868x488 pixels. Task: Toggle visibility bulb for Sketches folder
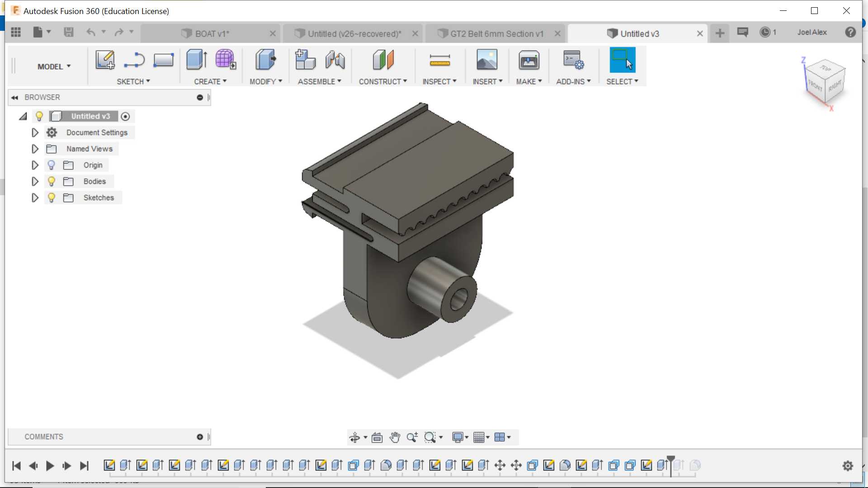(x=52, y=197)
